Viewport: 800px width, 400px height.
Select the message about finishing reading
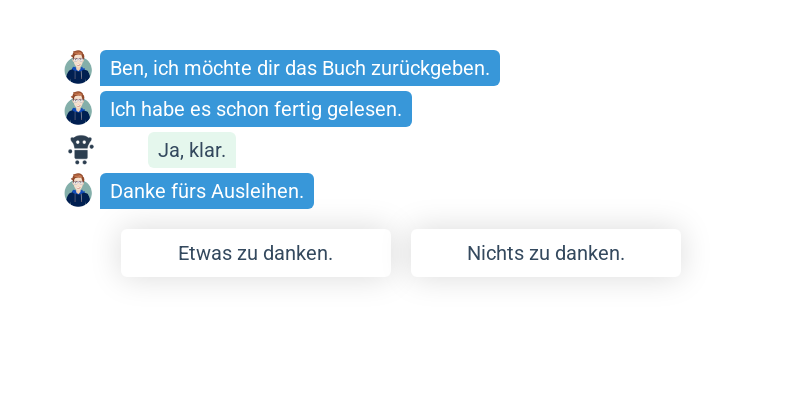click(255, 109)
